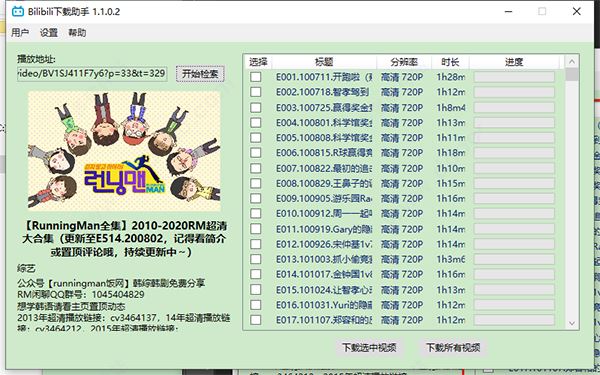This screenshot has height=375, width=600.
Task: Check the box for E010.100912
Action: click(x=256, y=214)
